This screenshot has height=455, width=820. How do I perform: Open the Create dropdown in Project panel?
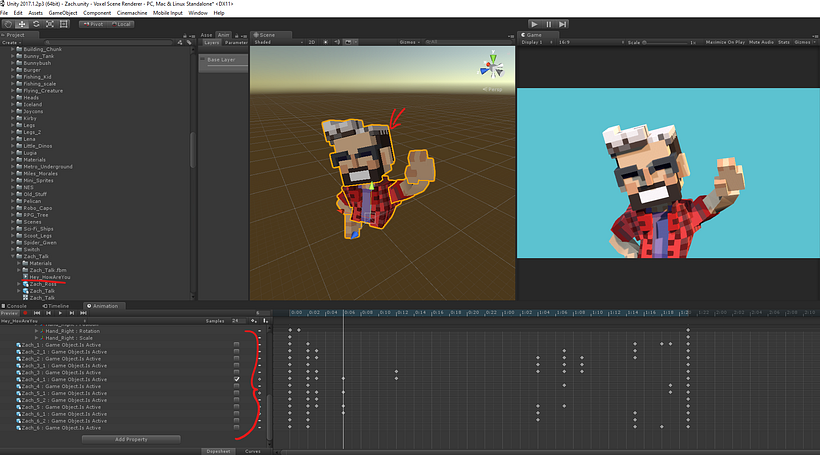tap(12, 42)
